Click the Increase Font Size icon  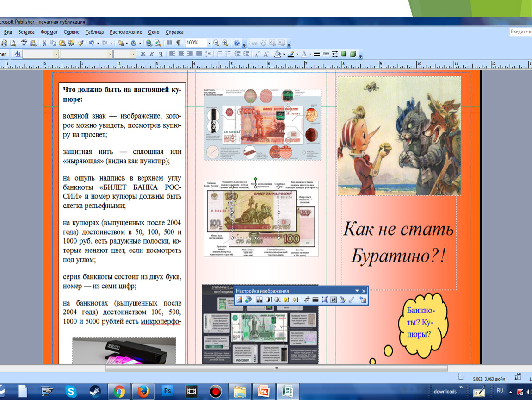tap(266, 54)
